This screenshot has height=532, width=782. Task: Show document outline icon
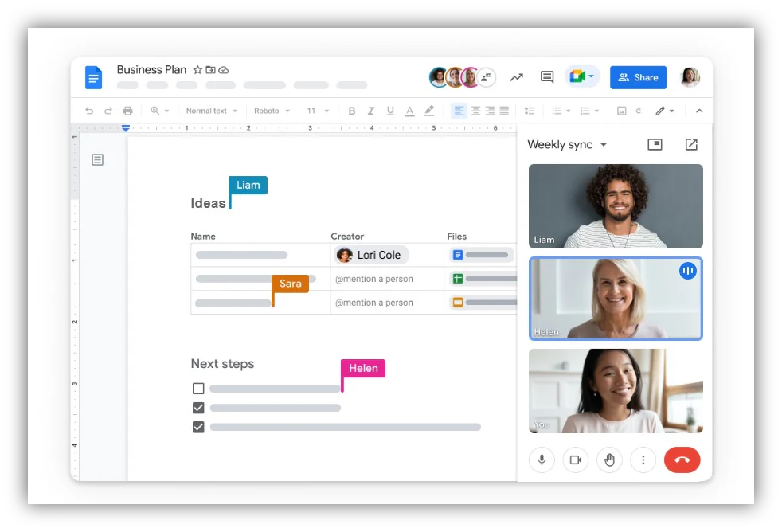click(x=97, y=159)
